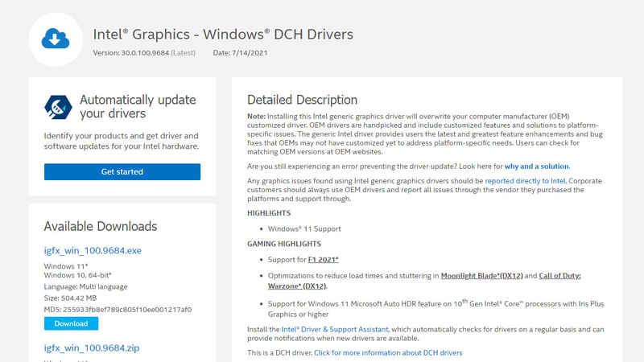Image resolution: width=644 pixels, height=362 pixels.
Task: Select the version number 30.0.100.9684 text
Action: click(x=145, y=53)
